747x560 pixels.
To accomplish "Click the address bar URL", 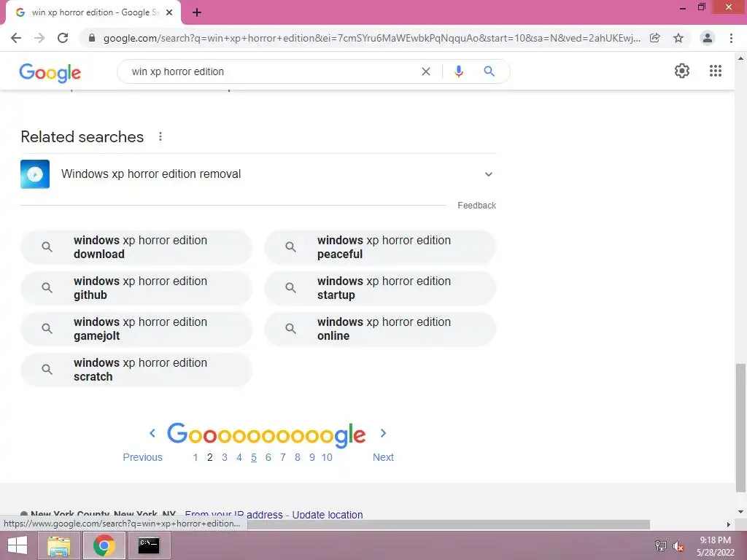I will pyautogui.click(x=371, y=38).
